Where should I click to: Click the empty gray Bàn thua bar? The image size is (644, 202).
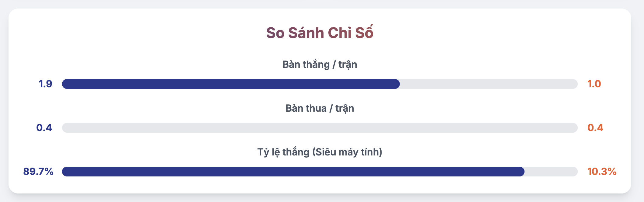click(x=320, y=128)
